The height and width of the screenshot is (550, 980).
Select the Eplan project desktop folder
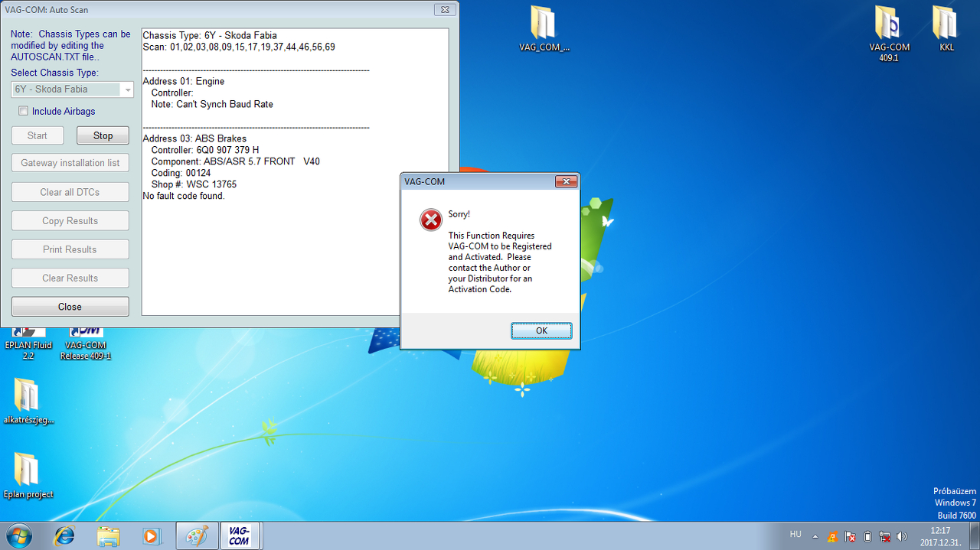pyautogui.click(x=28, y=475)
